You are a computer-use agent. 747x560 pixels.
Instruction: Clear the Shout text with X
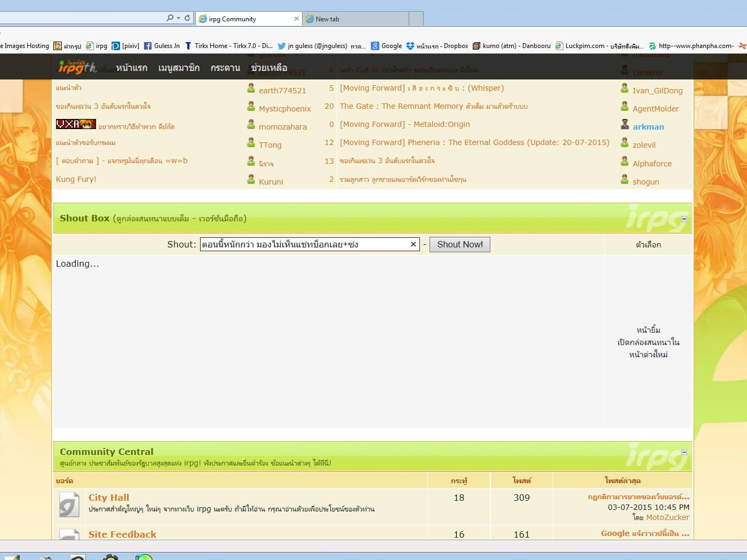point(413,244)
